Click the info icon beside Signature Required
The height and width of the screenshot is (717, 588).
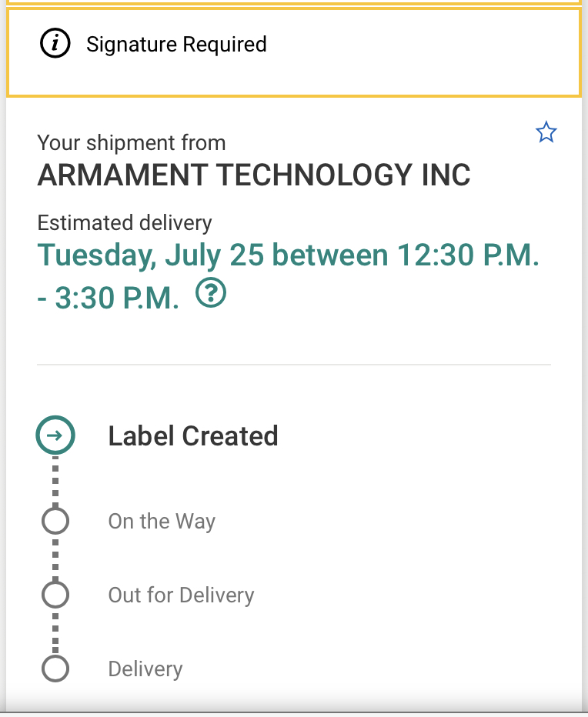(55, 45)
